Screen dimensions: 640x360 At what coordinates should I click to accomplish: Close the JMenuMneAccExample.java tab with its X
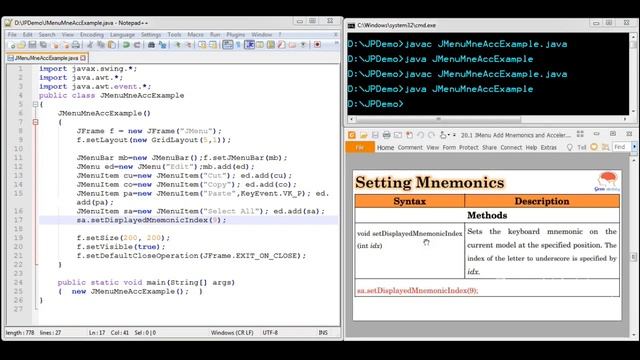tap(83, 58)
